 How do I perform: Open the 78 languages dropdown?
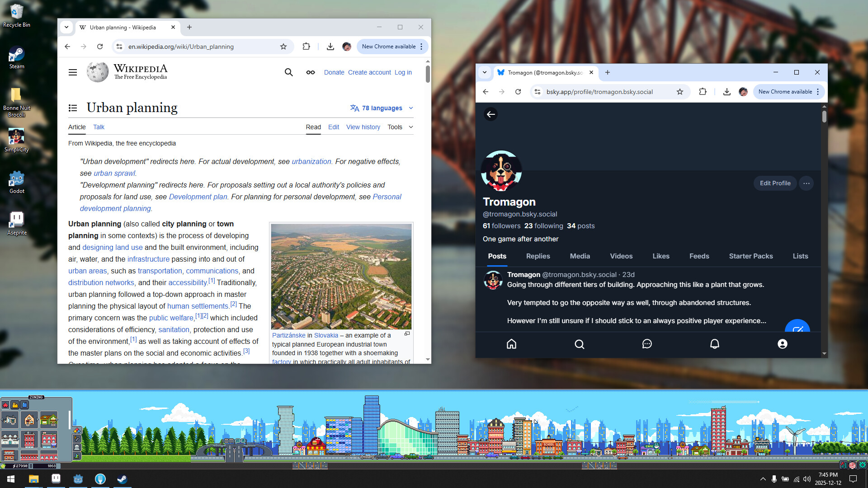click(381, 108)
